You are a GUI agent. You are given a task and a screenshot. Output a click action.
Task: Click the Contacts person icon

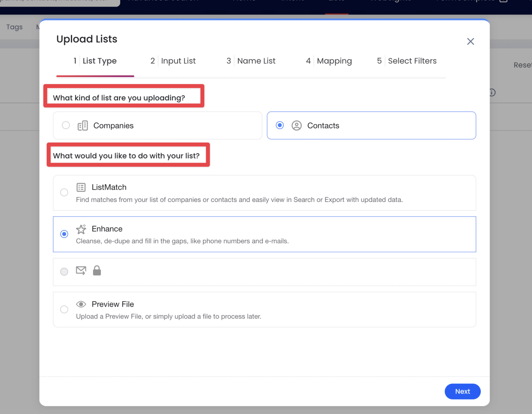(x=296, y=125)
